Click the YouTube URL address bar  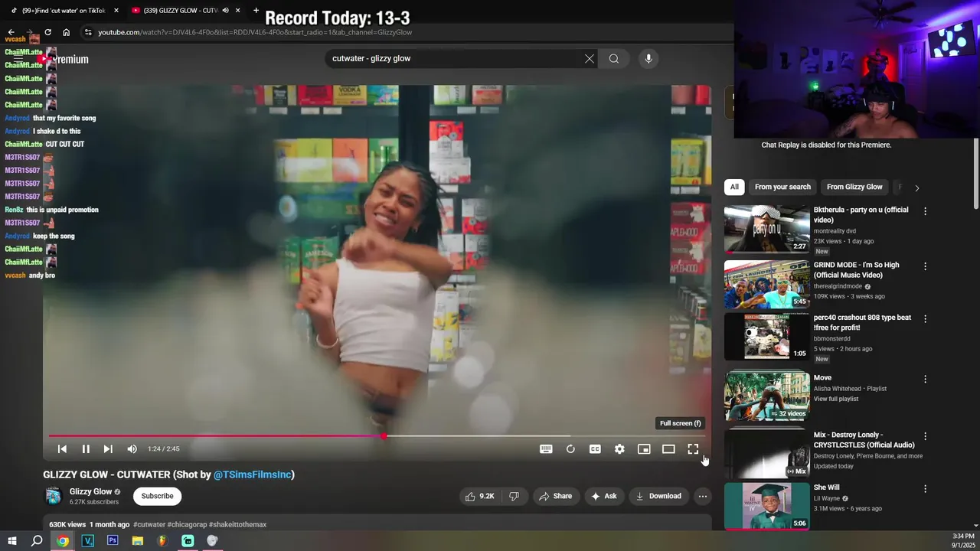[x=255, y=32]
